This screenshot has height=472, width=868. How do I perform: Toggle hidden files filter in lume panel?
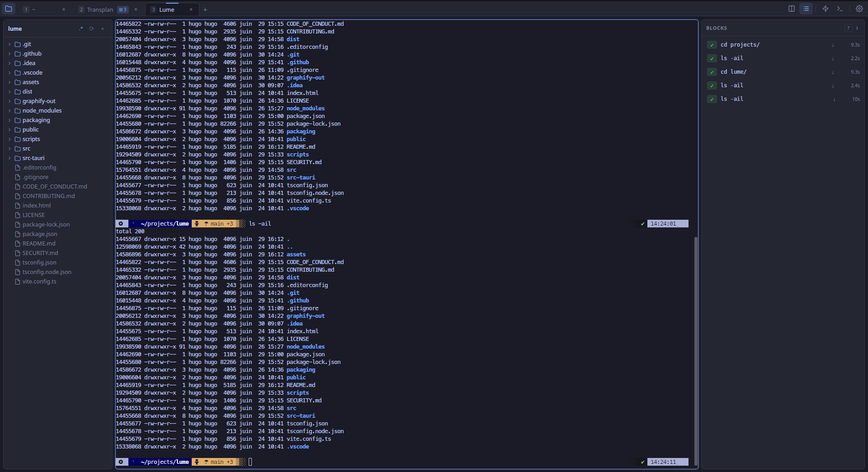click(81, 28)
